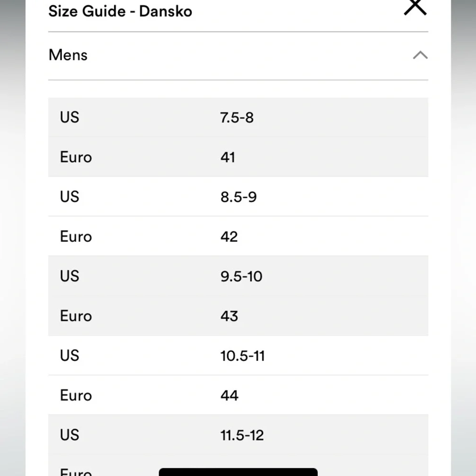Select the US 7.5-8 size value

237,118
